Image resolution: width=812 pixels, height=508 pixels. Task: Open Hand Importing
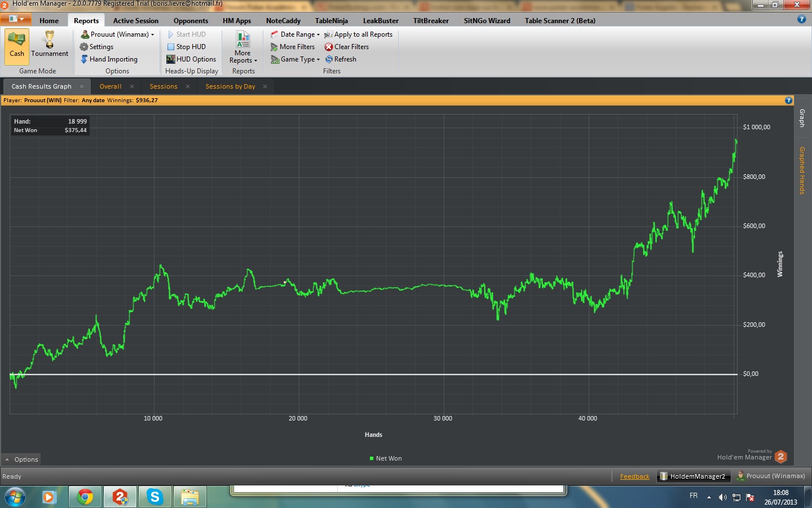[109, 59]
